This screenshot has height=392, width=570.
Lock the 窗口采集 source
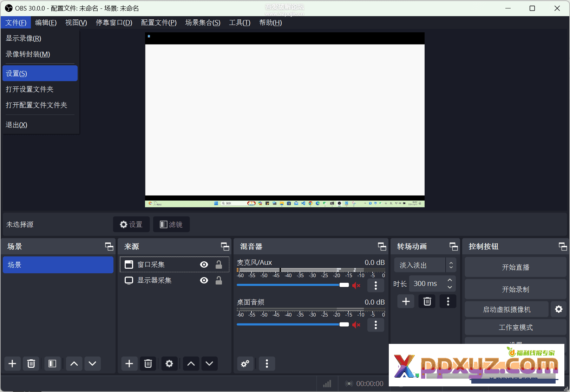tap(219, 264)
